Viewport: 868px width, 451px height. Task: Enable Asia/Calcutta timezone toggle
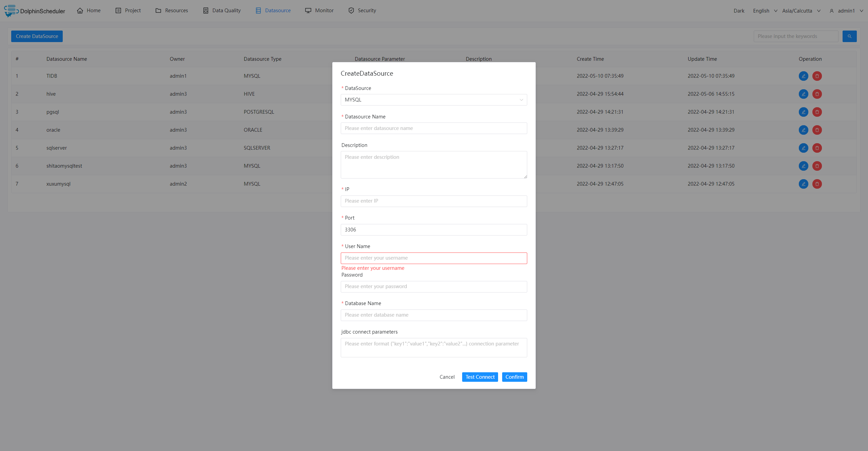click(x=801, y=10)
